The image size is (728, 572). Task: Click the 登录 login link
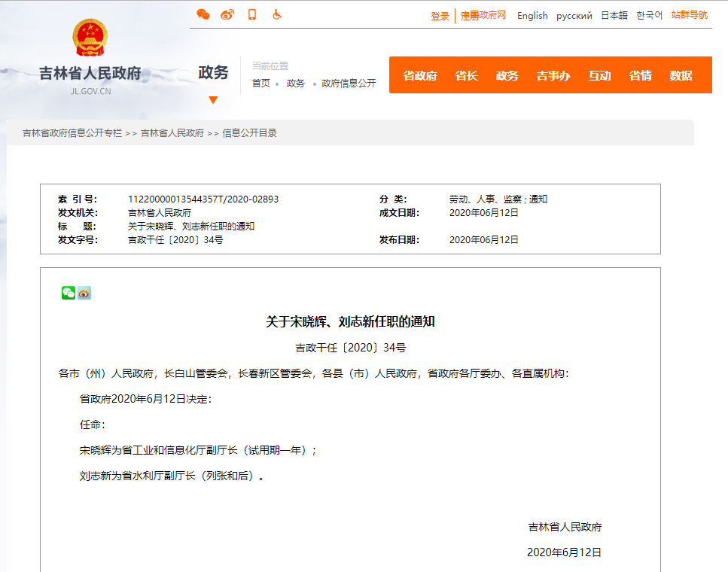click(x=440, y=16)
